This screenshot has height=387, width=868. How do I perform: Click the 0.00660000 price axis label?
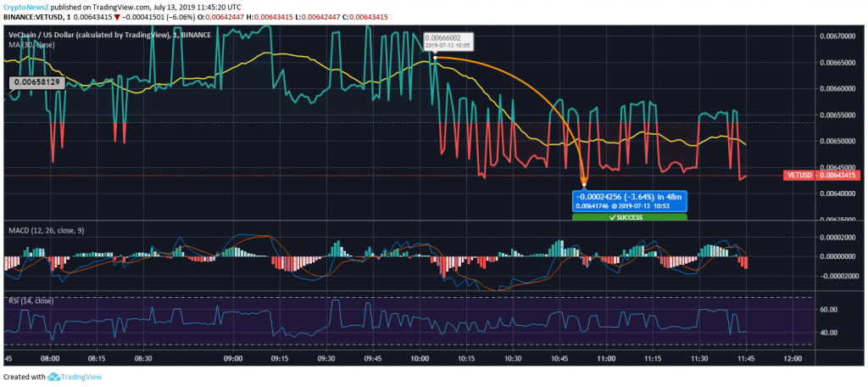(x=837, y=89)
